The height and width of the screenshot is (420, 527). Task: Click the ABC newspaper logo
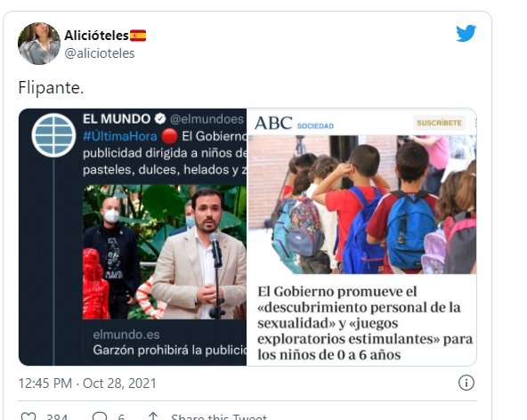[273, 123]
